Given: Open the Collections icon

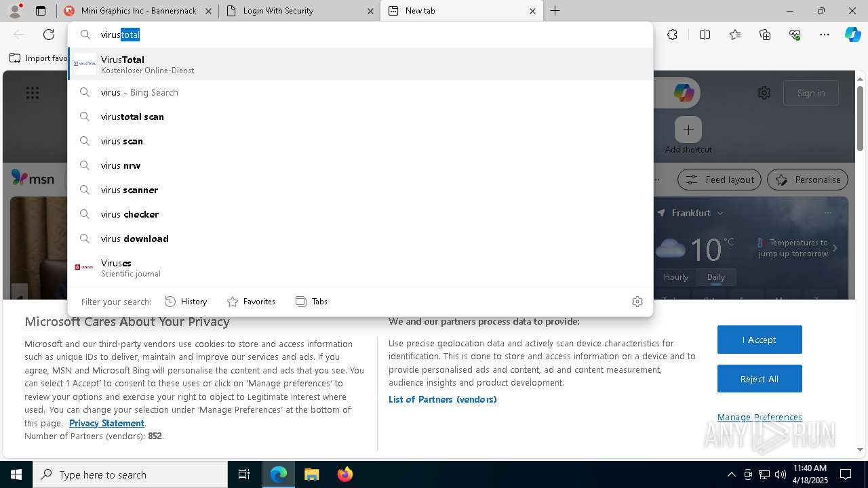Looking at the screenshot, I should (x=765, y=35).
